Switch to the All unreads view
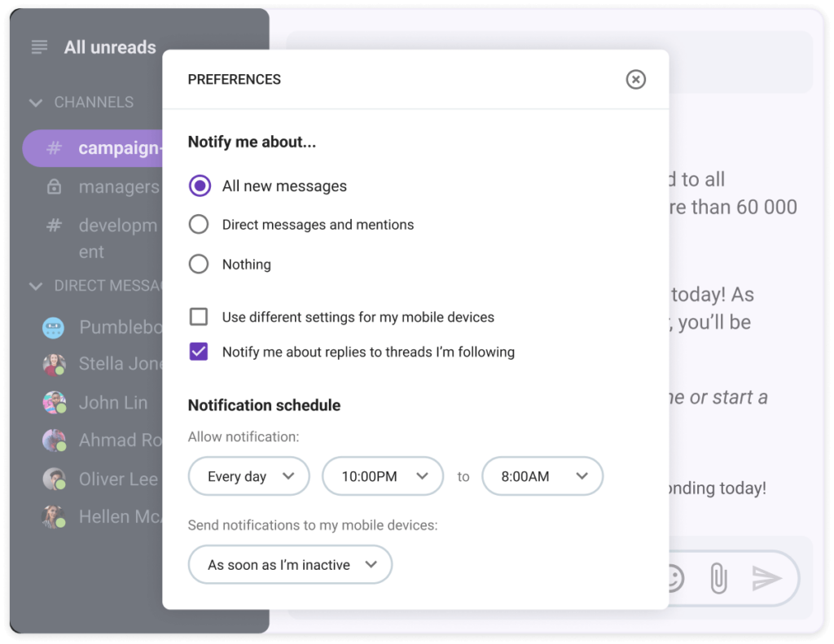Image resolution: width=834 pixels, height=644 pixels. [109, 47]
